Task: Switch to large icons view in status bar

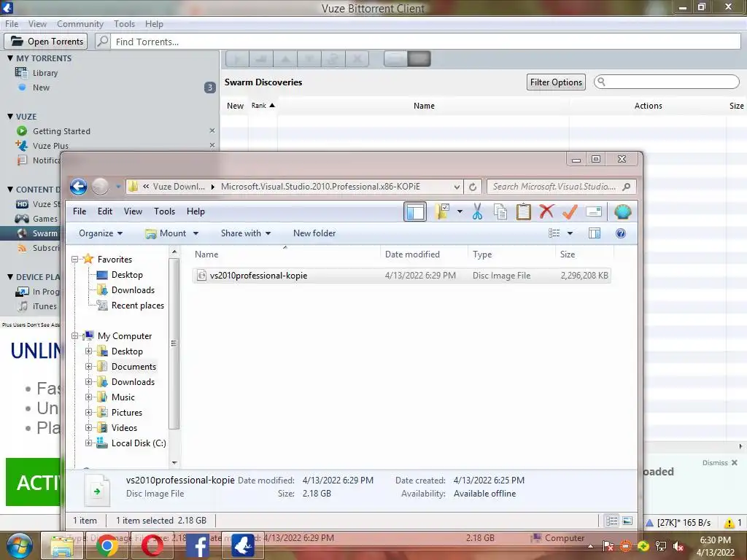Action: (x=627, y=521)
